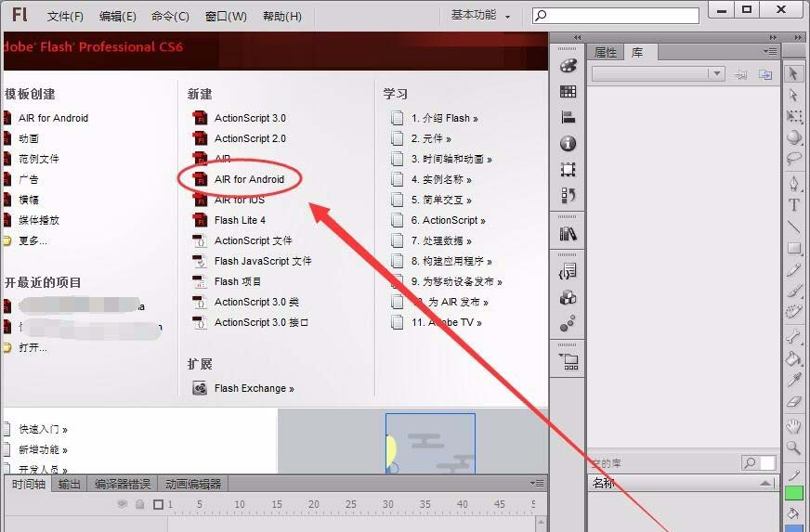
Task: Toggle timeline outline all layers square
Action: click(159, 505)
